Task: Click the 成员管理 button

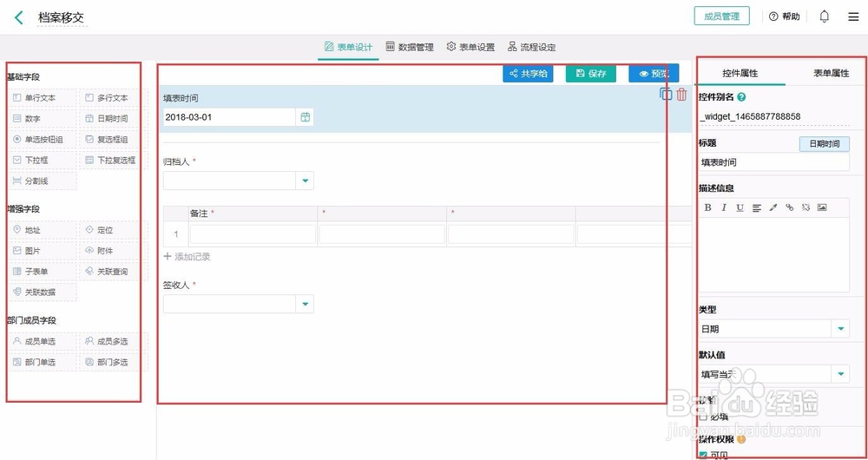Action: pos(722,16)
